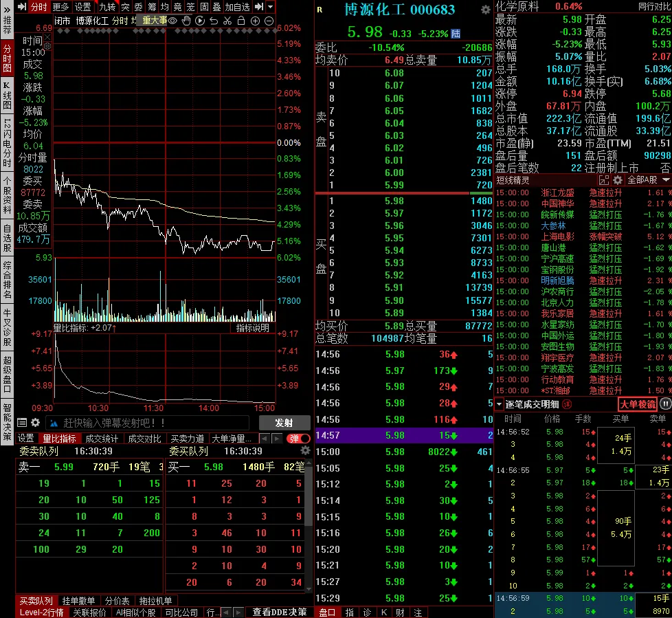
Task: Expand the double-chevron at sidebar top
Action: (x=8, y=10)
